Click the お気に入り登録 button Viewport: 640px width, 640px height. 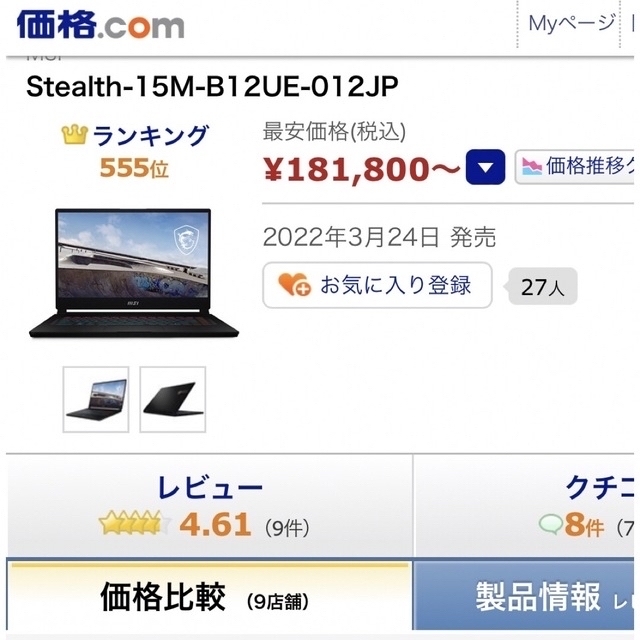click(377, 285)
